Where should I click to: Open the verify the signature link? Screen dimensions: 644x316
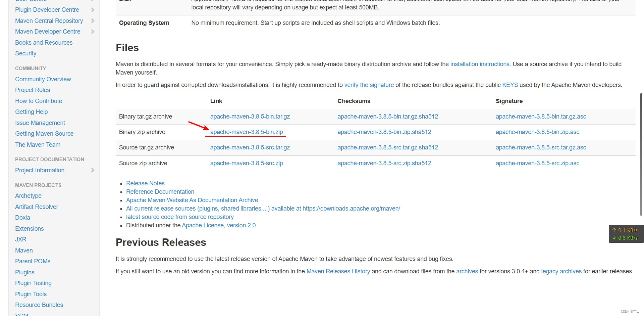[x=369, y=85]
